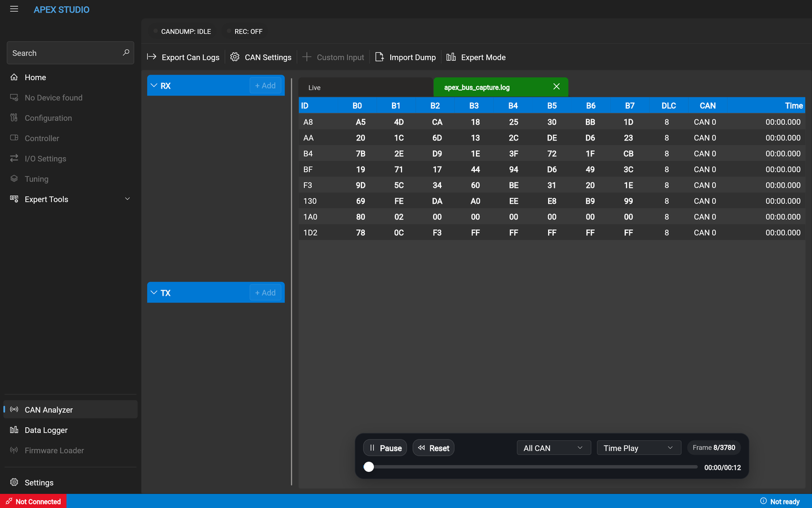Open the Time Play dropdown
This screenshot has width=812, height=508.
click(639, 448)
